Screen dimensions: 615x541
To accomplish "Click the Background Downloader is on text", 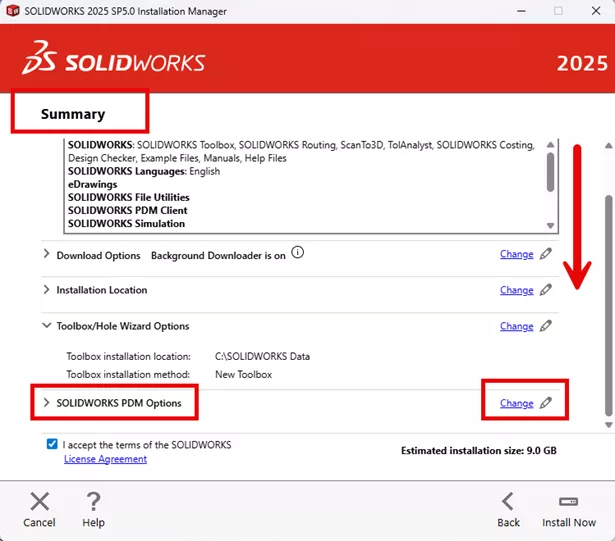I will pyautogui.click(x=218, y=255).
